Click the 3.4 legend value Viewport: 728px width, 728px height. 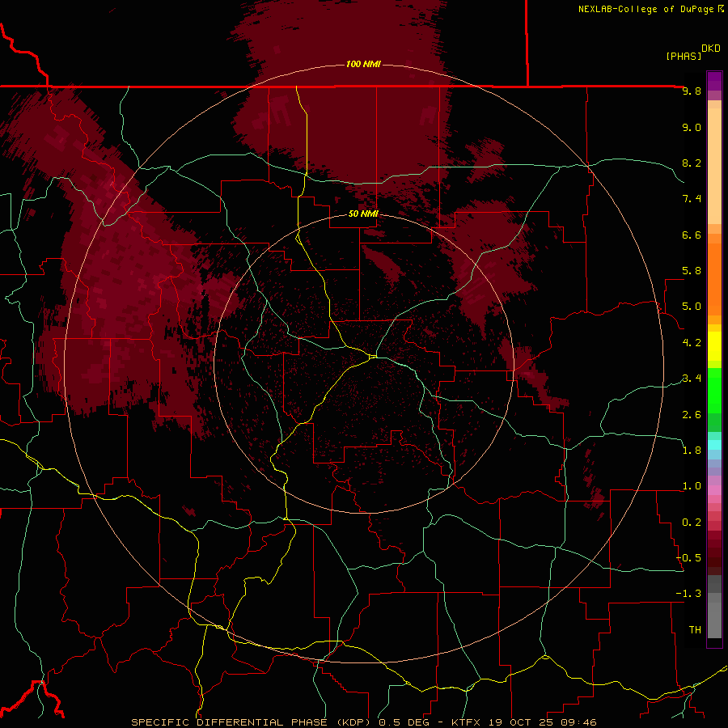click(x=692, y=379)
